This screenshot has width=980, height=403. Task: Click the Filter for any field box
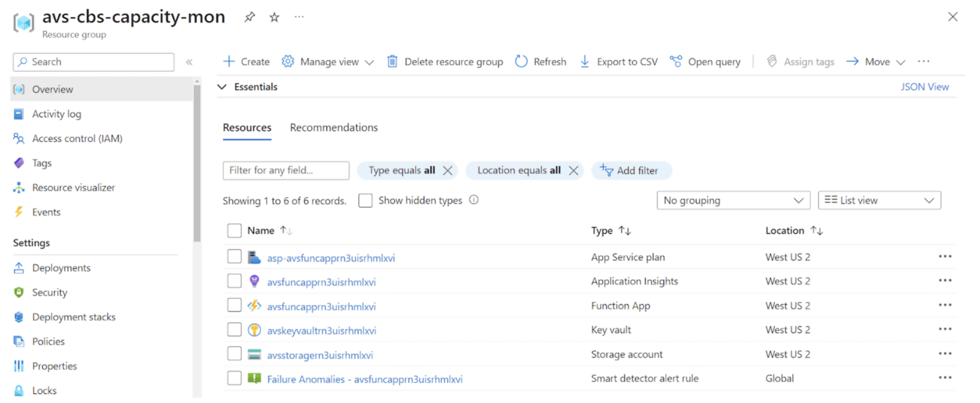point(286,170)
